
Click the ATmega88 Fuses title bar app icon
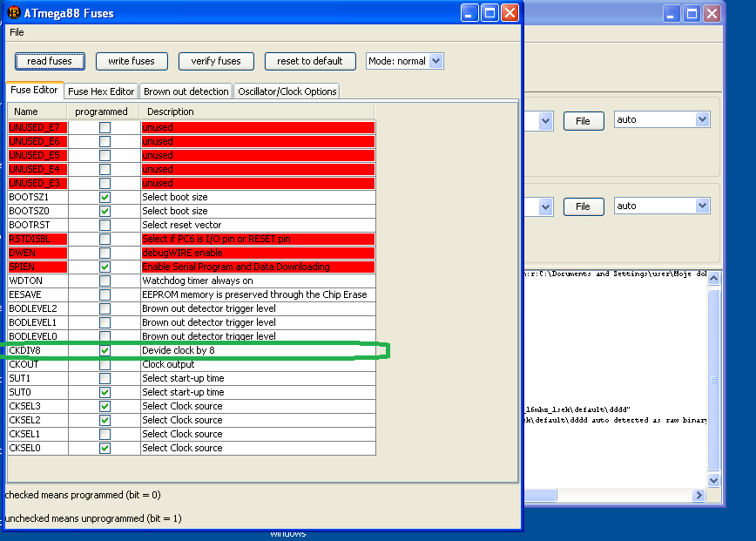tap(14, 13)
